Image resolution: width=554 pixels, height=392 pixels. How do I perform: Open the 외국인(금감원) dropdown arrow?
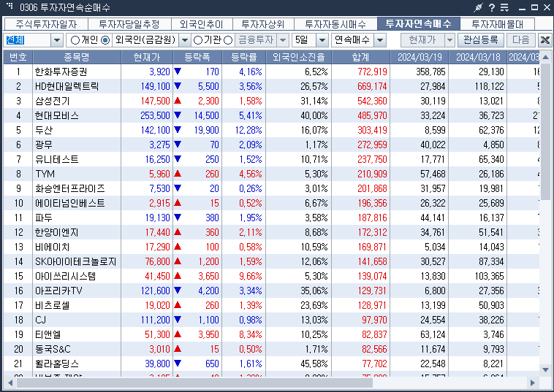click(184, 40)
